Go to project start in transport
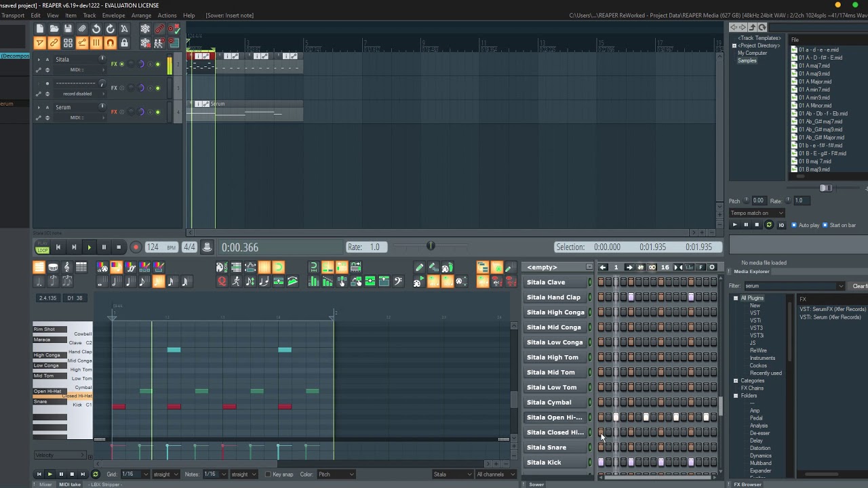Viewport: 868px width, 488px height. 58,247
